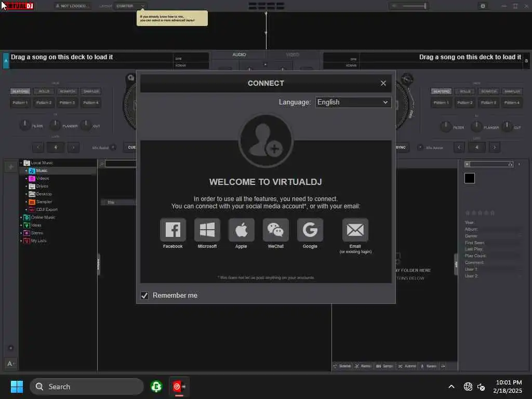Halve the loop length on left deck
The width and height of the screenshot is (532, 399).
tap(38, 147)
